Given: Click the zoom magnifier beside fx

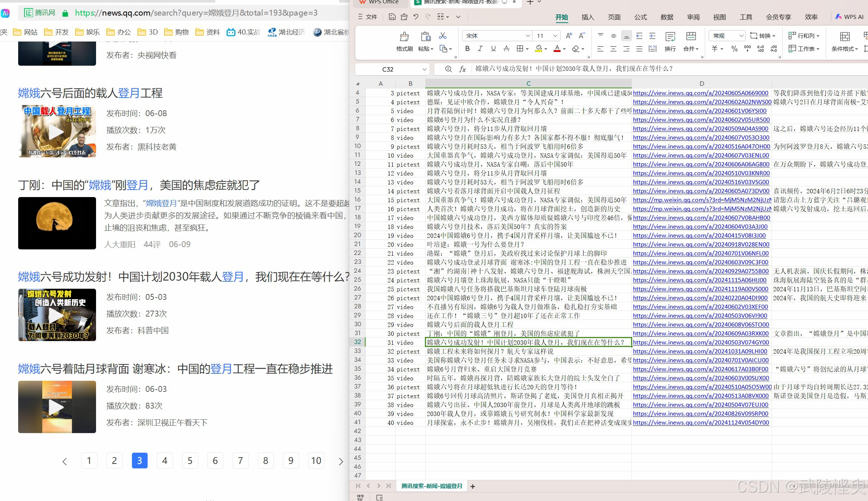Looking at the screenshot, I should click(x=448, y=69).
